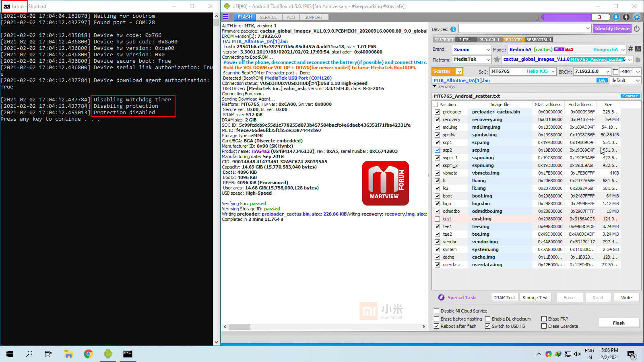
Task: Enable Erase FRP checkbox
Action: pyautogui.click(x=544, y=319)
